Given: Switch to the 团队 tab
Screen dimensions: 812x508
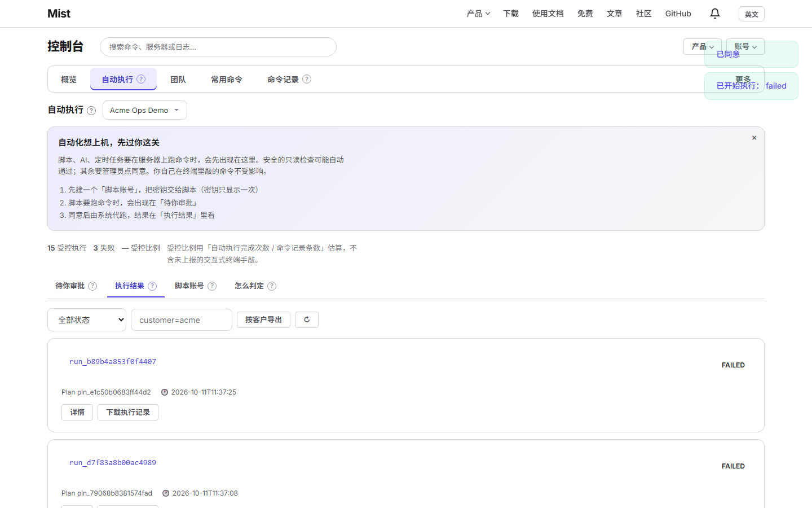Looking at the screenshot, I should [x=178, y=80].
